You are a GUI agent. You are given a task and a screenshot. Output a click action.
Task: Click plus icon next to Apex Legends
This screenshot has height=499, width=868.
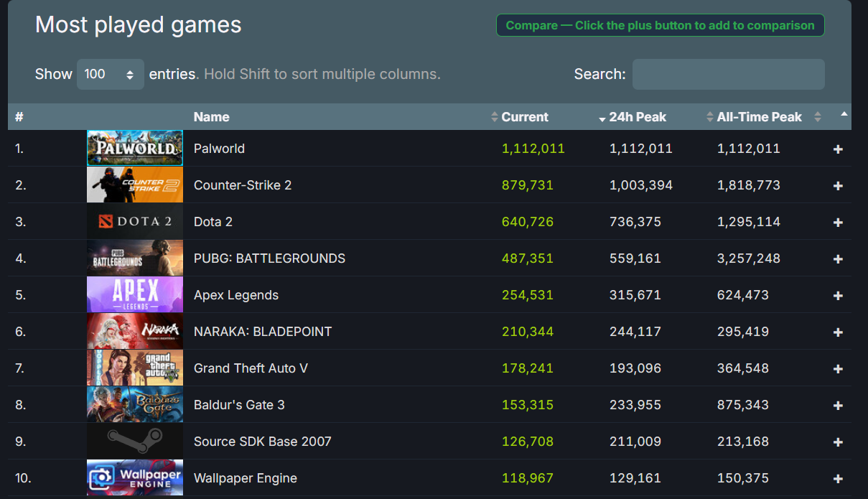(838, 296)
